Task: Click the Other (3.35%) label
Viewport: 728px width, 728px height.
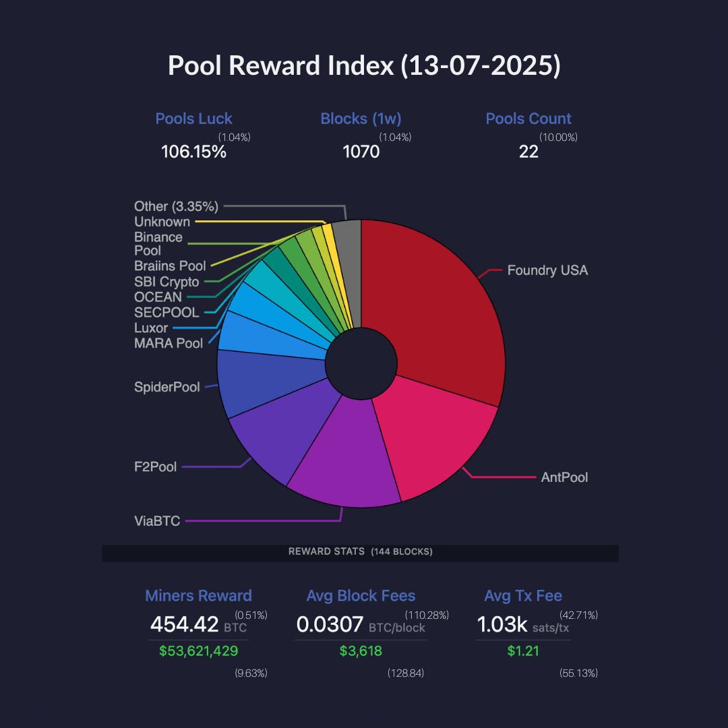Action: pos(176,207)
